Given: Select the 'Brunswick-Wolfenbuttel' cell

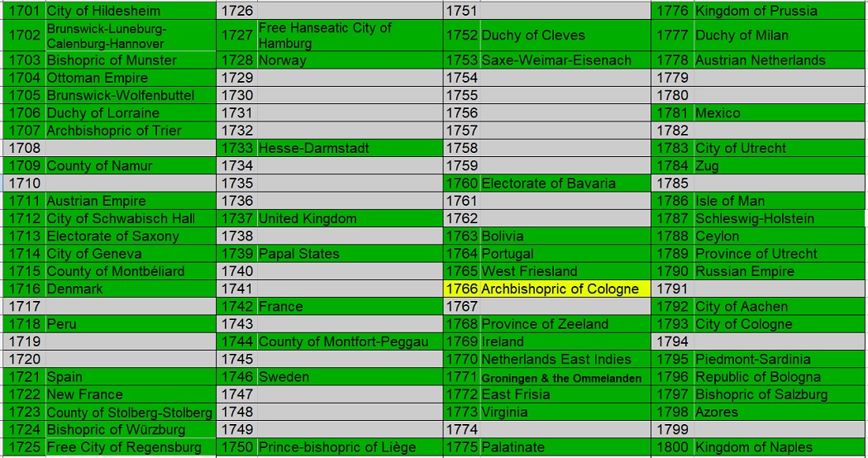Looking at the screenshot, I should [130, 95].
